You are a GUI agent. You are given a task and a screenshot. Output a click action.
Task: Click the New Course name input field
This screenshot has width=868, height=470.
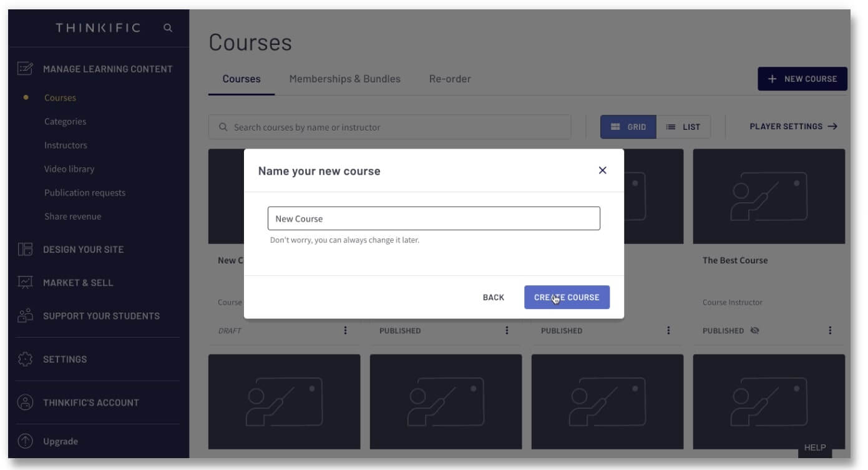pyautogui.click(x=434, y=218)
